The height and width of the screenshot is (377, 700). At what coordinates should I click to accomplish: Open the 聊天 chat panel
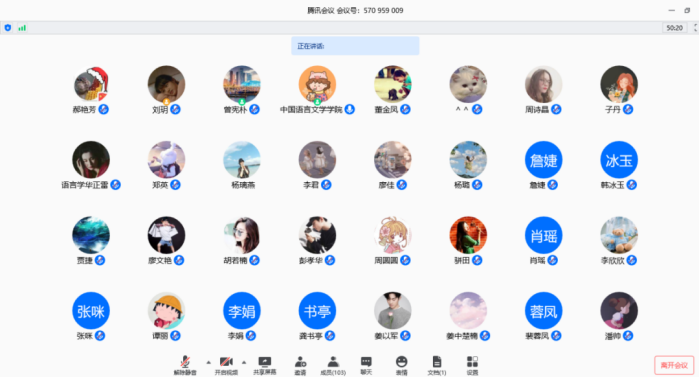(x=366, y=365)
